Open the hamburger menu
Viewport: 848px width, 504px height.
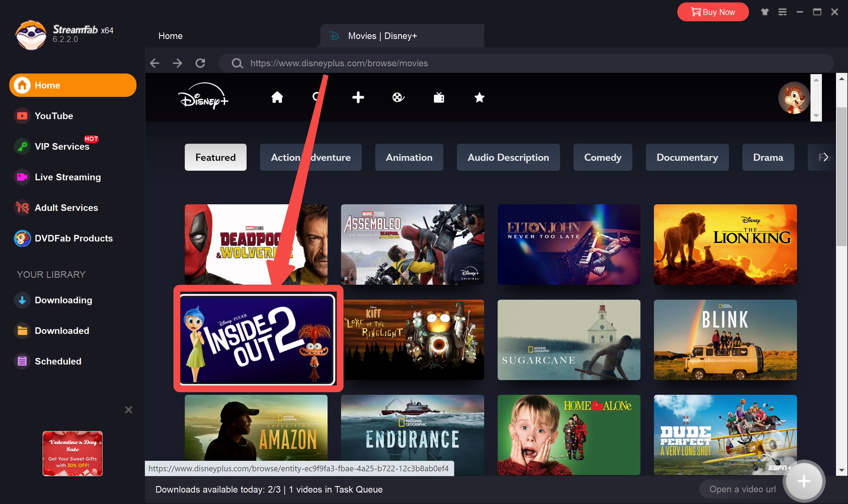click(782, 12)
